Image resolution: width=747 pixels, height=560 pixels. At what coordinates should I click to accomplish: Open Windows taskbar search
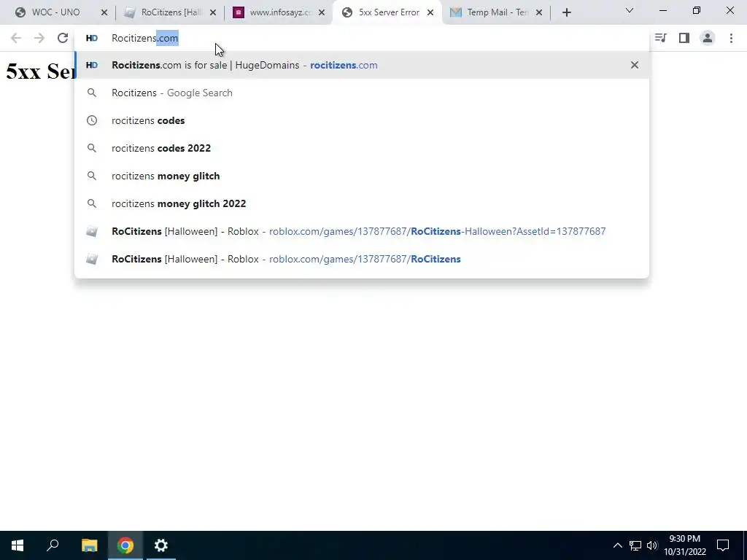click(x=53, y=545)
